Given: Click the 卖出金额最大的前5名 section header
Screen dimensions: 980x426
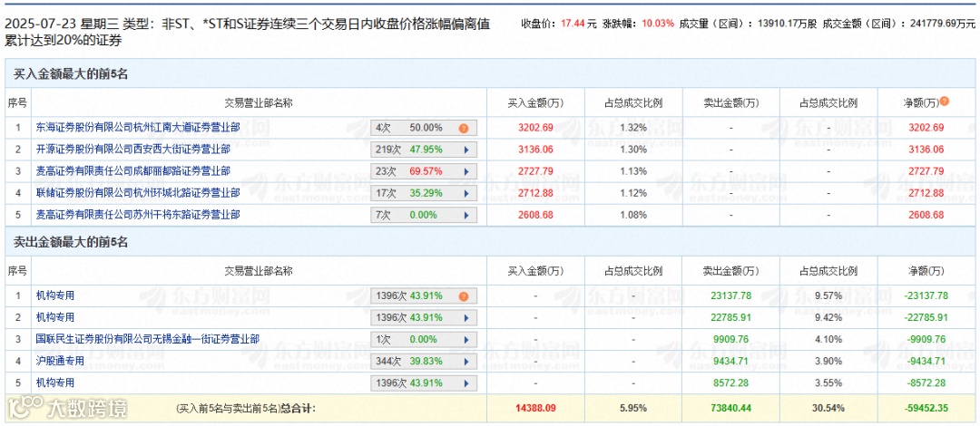Looking at the screenshot, I should pyautogui.click(x=71, y=242).
